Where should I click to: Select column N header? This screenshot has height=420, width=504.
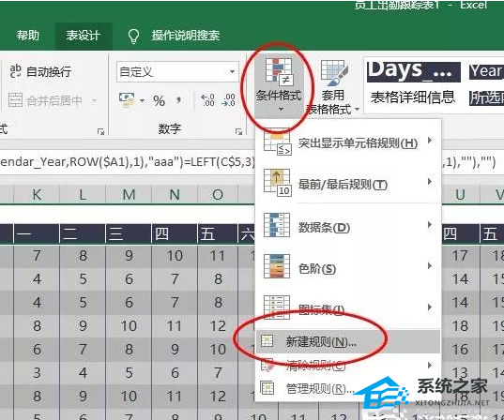[175, 195]
